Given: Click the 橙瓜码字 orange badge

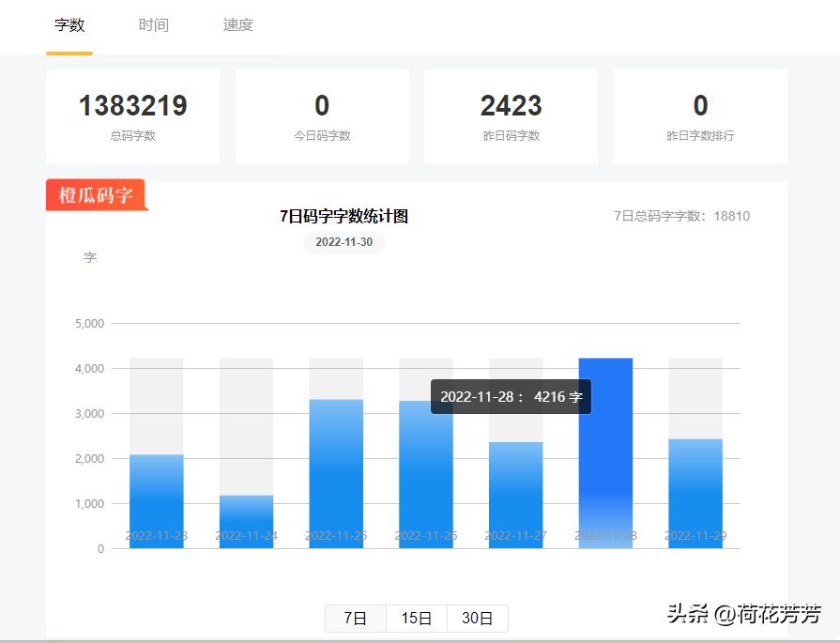Looking at the screenshot, I should coord(96,195).
